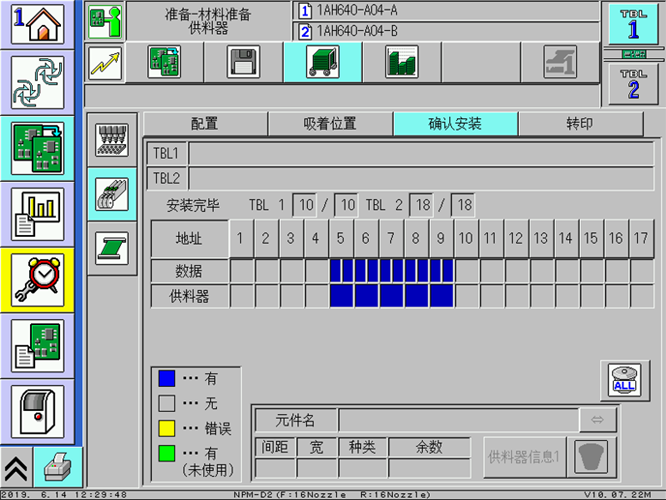The image size is (666, 500).
Task: Select blue 供料器 cell under address 6
Action: pos(367,296)
